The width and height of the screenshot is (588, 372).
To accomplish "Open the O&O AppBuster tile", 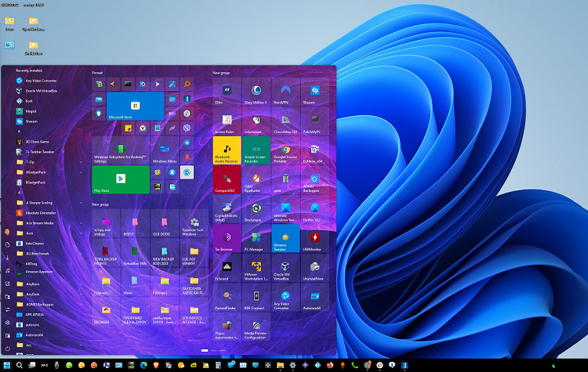I will (256, 180).
